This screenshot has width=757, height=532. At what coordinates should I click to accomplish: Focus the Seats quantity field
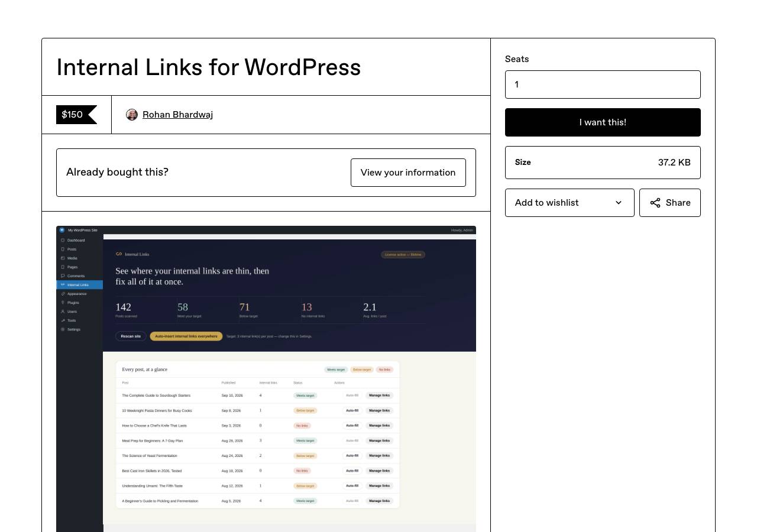[x=603, y=85]
